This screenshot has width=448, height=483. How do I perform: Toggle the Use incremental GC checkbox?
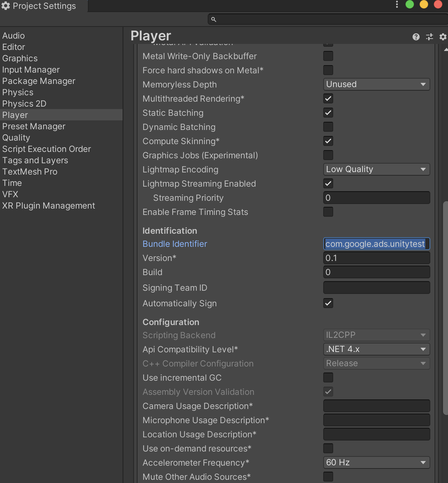328,377
